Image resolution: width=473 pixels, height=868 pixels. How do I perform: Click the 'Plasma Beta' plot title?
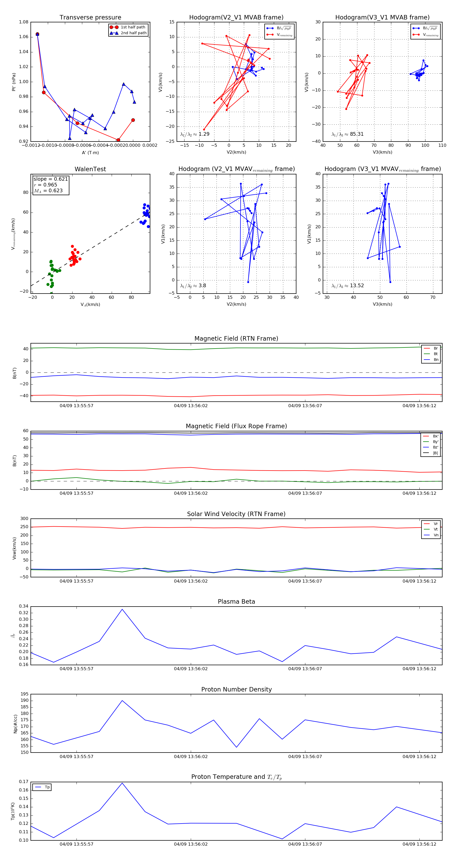236,602
